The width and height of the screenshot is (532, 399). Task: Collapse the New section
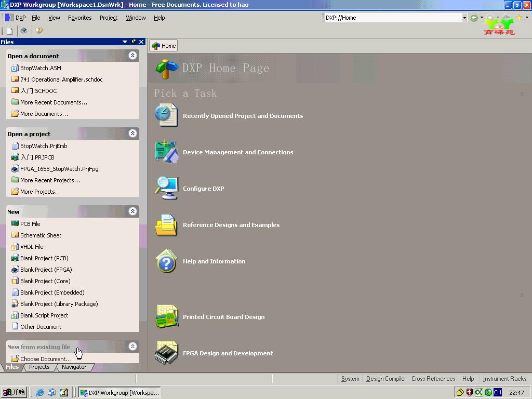tap(132, 211)
